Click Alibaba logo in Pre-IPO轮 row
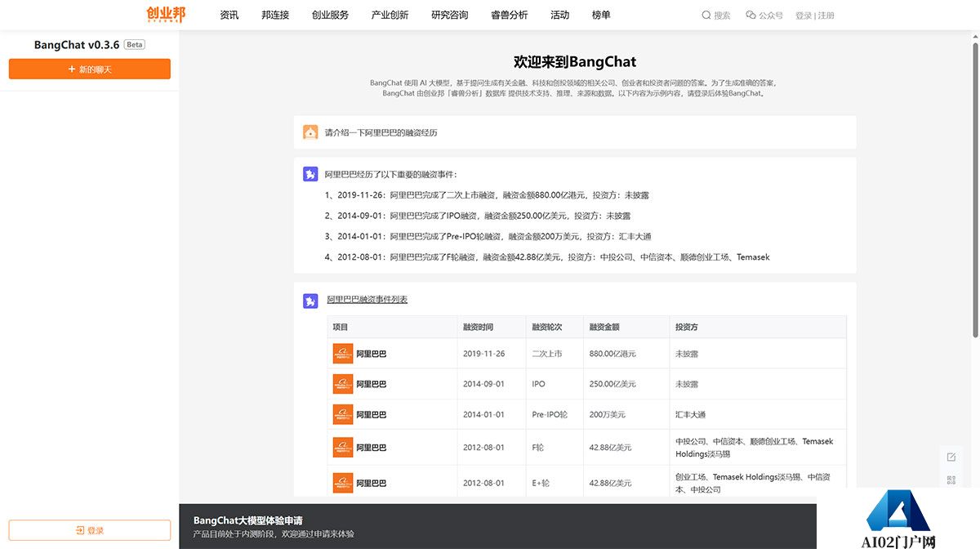Screen dimensions: 980x549 343,414
